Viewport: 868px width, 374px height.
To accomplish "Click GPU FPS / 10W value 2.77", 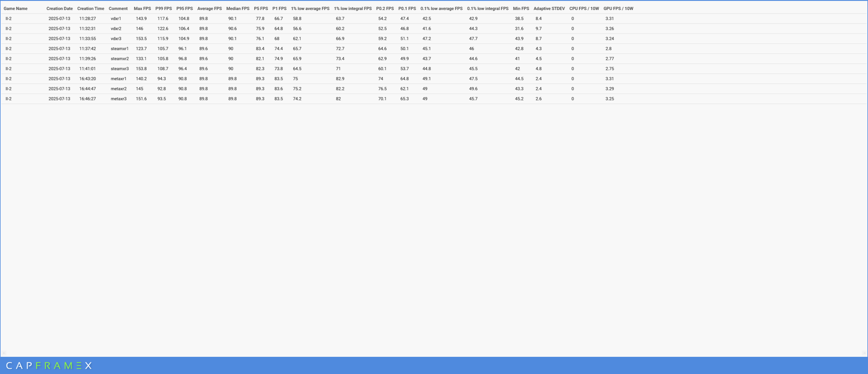I will [609, 59].
